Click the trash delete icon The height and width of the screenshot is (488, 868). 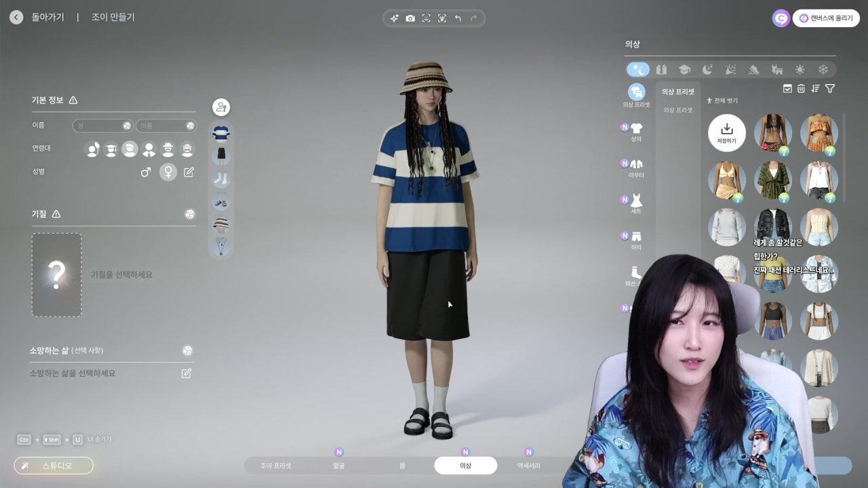(x=801, y=88)
